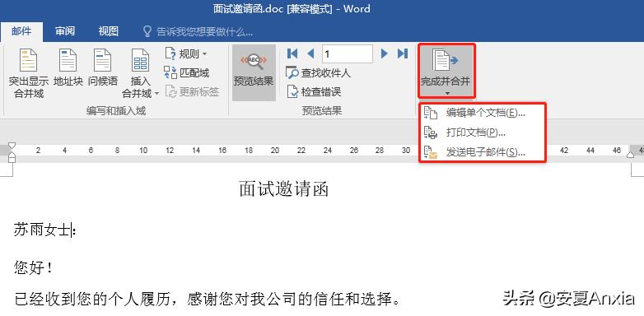Click the salutation text 苏雨女士
This screenshot has width=644, height=316.
pos(42,230)
